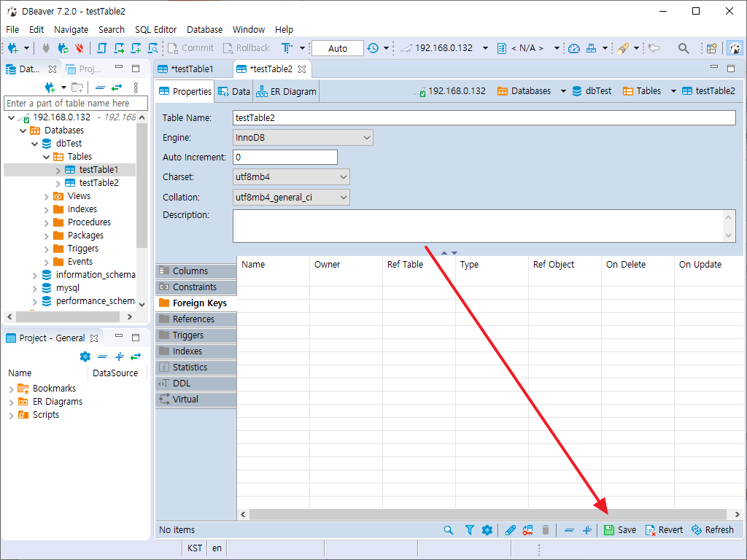Click the plus icon in Project panel toolbar
The height and width of the screenshot is (560, 747).
[120, 356]
